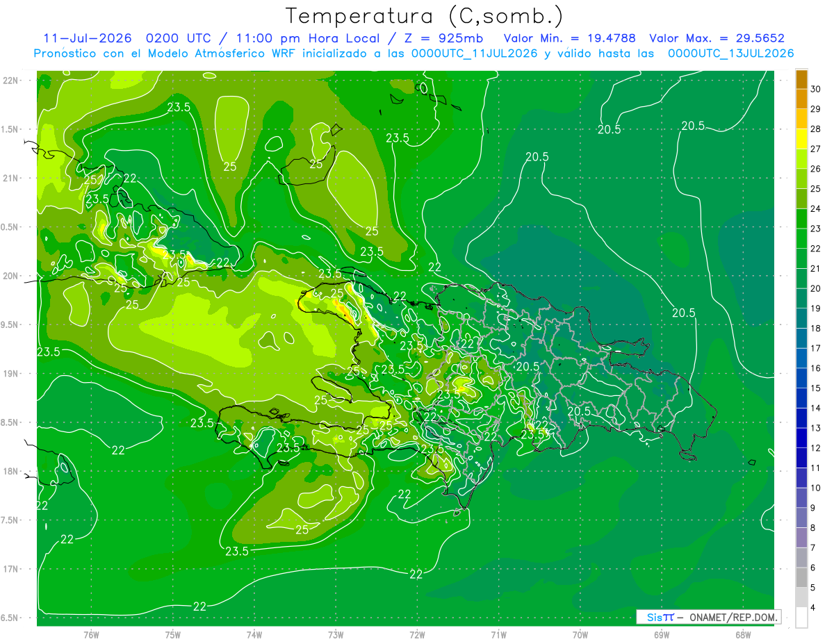Click the "21N" latitude axis label

tap(12, 178)
